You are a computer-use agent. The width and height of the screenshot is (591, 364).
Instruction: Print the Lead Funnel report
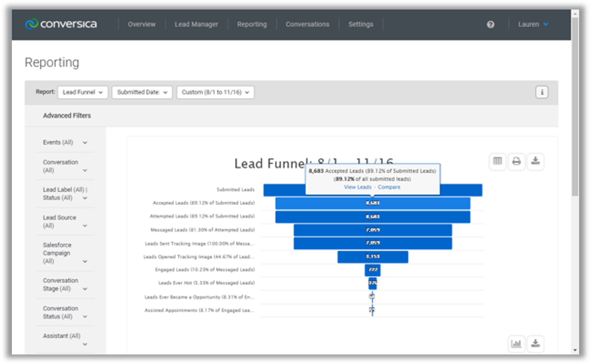516,162
